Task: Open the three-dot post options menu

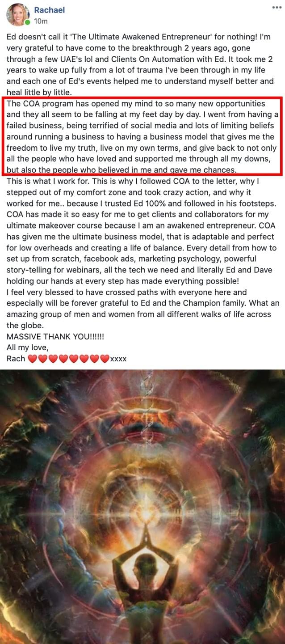Action: [277, 8]
